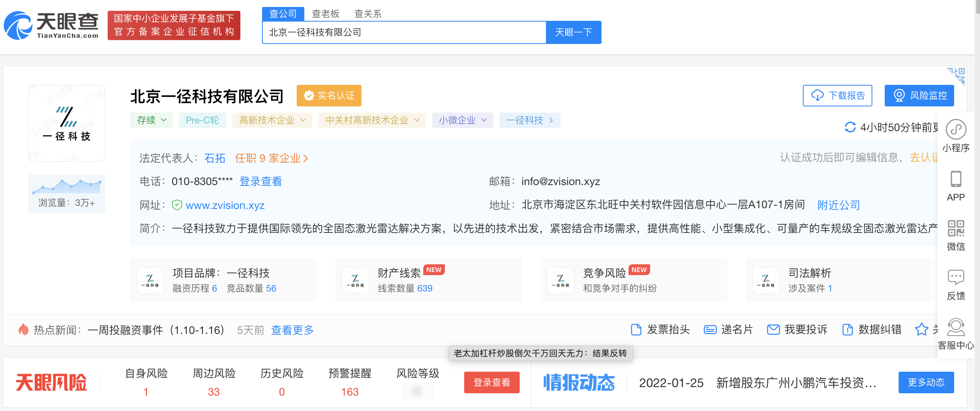The image size is (980, 411).
Task: Click the 天眼一下 search button
Action: 573,32
